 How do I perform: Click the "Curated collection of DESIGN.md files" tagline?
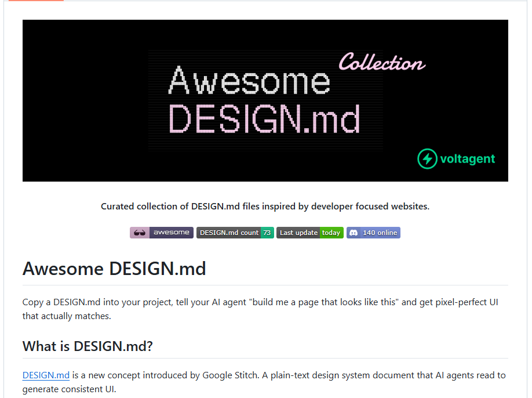click(x=265, y=206)
